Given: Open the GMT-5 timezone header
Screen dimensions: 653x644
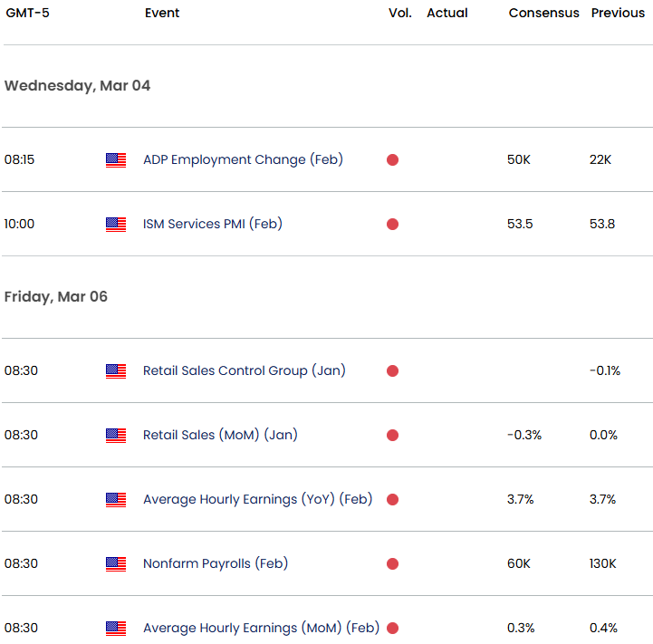Looking at the screenshot, I should tap(26, 14).
